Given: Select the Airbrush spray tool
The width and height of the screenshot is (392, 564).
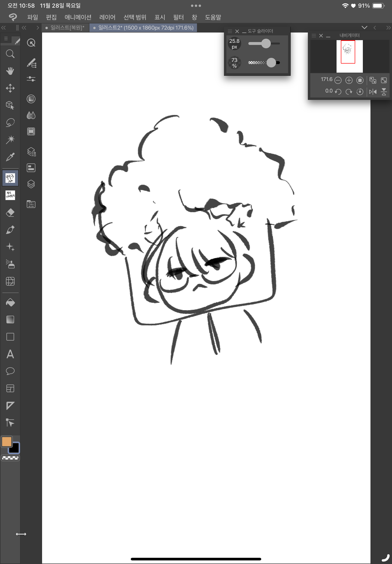Looking at the screenshot, I should pyautogui.click(x=10, y=264).
